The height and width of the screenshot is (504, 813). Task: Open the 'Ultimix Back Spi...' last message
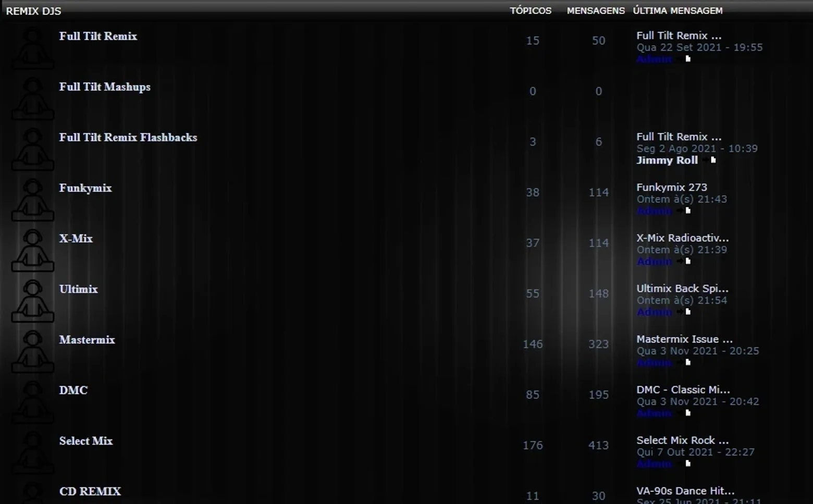pyautogui.click(x=683, y=288)
